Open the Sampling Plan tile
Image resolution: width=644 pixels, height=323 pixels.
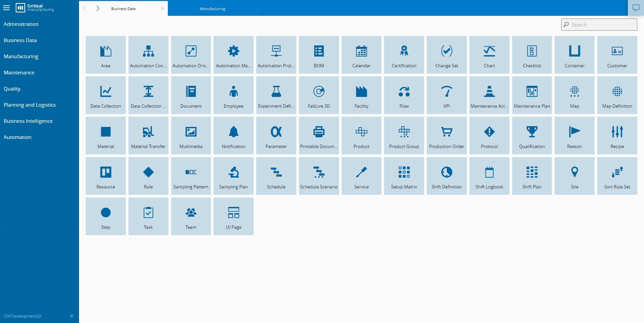click(233, 176)
